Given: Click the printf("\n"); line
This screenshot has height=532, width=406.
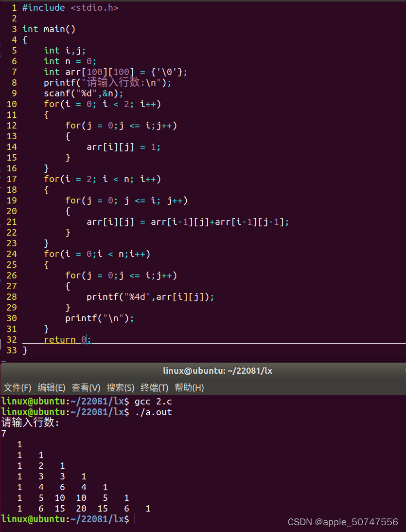Looking at the screenshot, I should [100, 318].
